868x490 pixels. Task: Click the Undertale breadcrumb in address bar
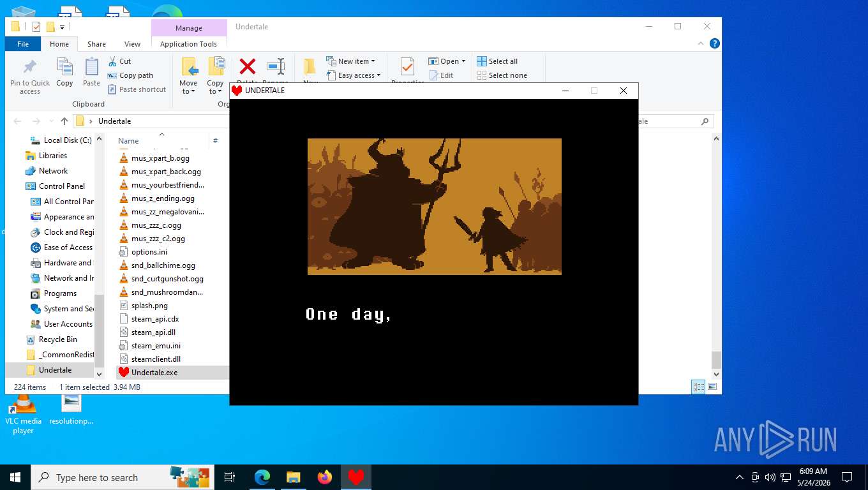point(115,121)
